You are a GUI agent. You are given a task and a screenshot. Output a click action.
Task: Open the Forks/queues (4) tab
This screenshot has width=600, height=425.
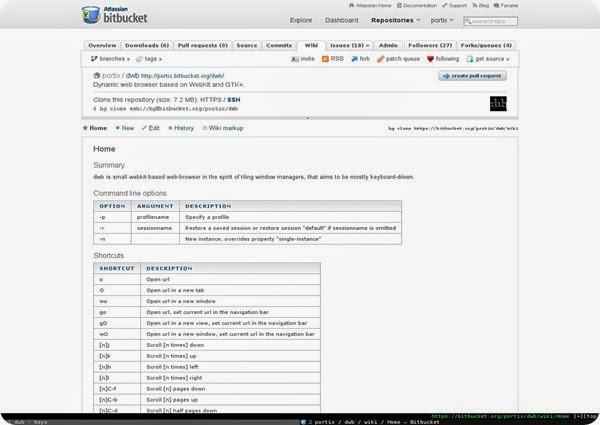coord(486,46)
